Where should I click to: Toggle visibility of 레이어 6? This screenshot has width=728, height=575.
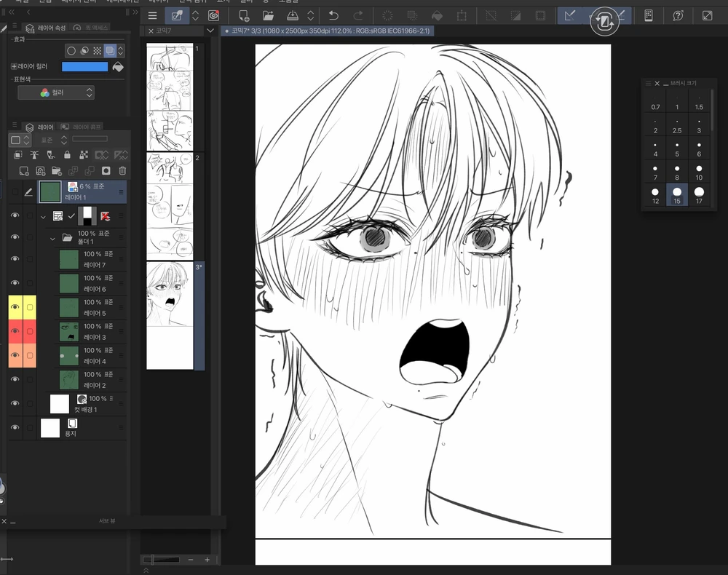tap(15, 282)
